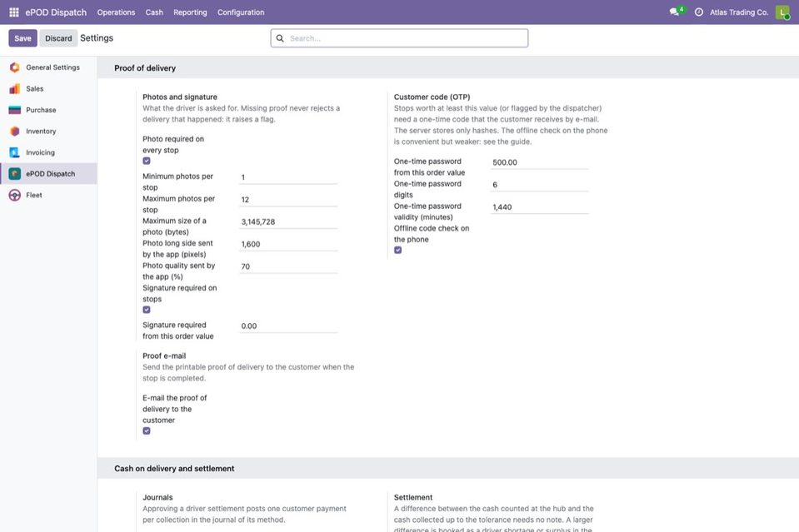
Task: Click the Fleet steering wheel icon
Action: tap(15, 195)
